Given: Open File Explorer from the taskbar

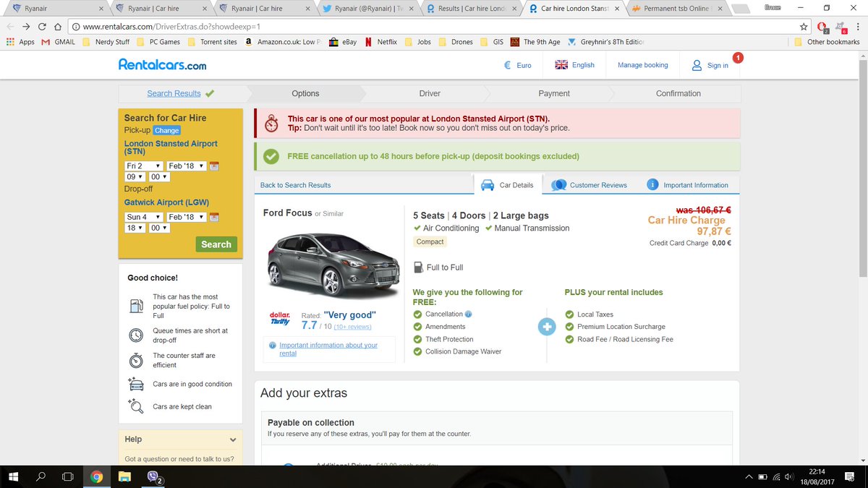Looking at the screenshot, I should tap(124, 476).
